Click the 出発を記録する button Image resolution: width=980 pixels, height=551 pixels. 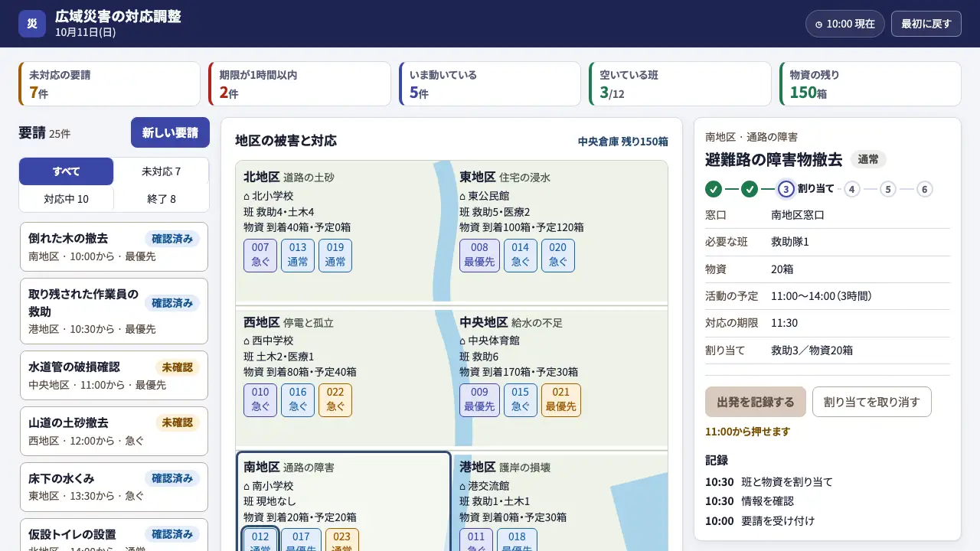coord(756,402)
